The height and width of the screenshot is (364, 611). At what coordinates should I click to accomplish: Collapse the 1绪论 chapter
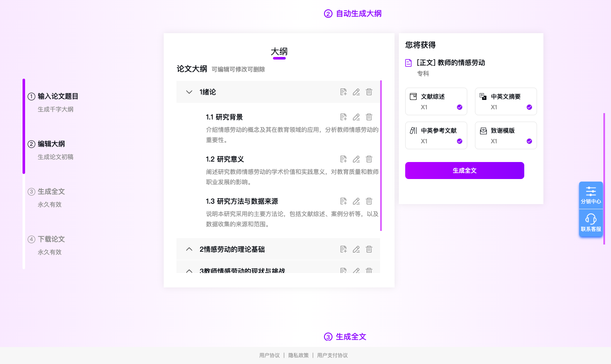coord(189,92)
